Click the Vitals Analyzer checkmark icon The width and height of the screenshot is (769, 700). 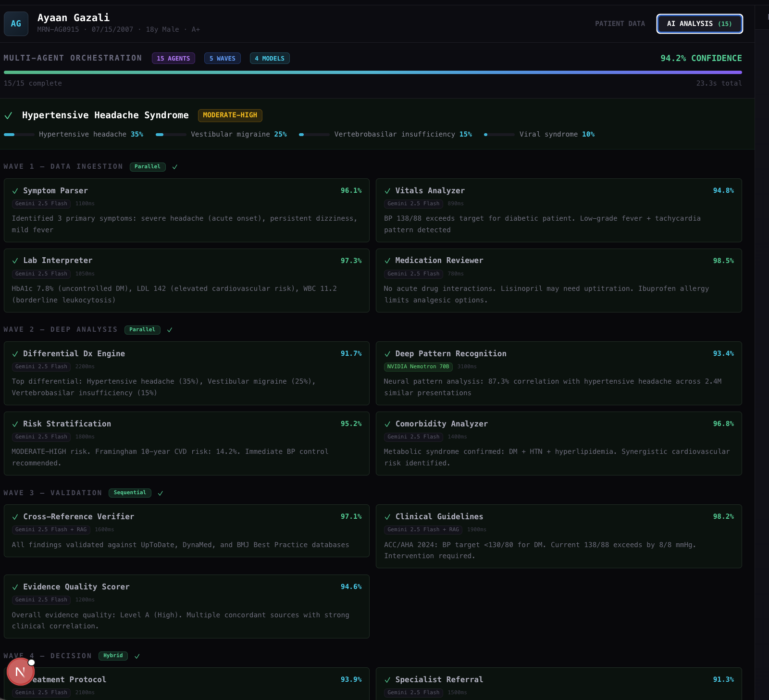[x=387, y=191]
